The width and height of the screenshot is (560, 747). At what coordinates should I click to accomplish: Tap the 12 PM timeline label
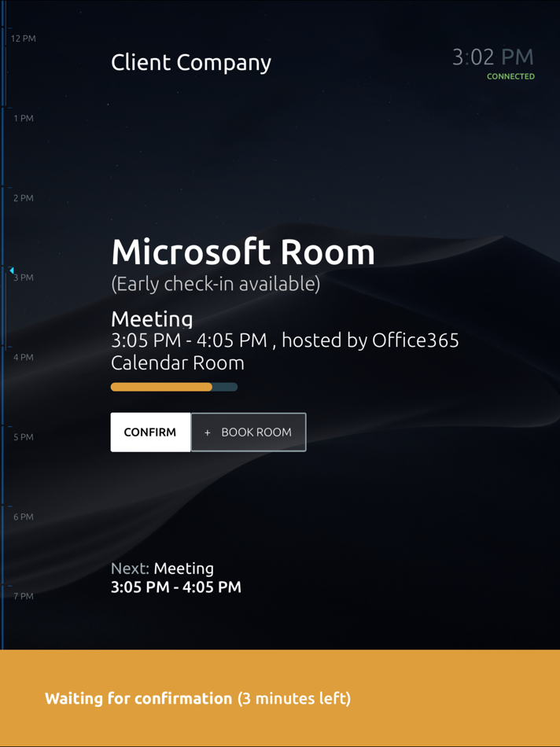24,39
